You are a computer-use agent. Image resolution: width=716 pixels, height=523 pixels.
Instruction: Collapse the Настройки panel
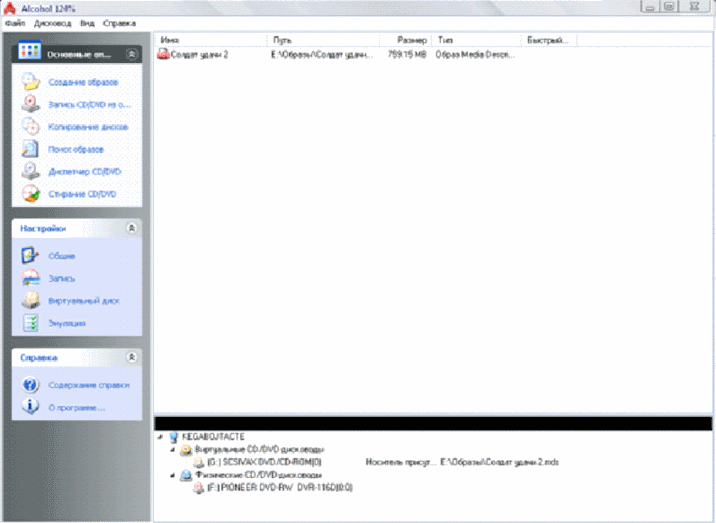click(132, 227)
